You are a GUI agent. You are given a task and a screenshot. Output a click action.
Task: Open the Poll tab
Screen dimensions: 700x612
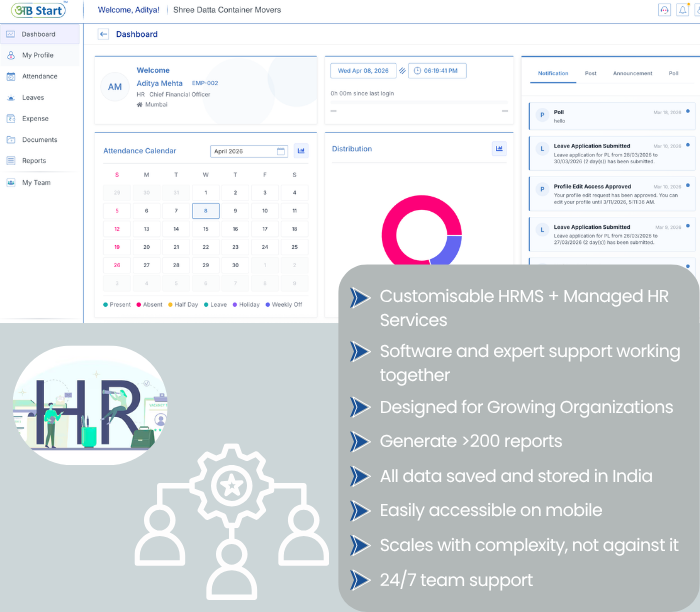(673, 73)
